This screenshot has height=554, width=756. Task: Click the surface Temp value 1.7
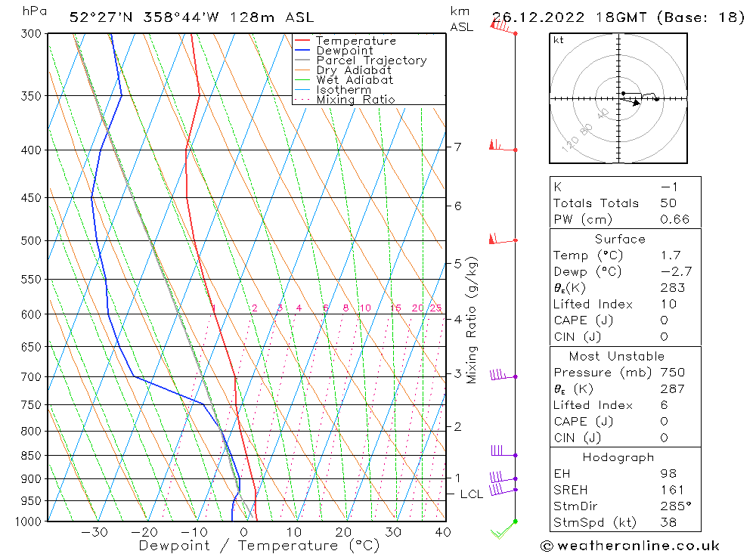[671, 255]
